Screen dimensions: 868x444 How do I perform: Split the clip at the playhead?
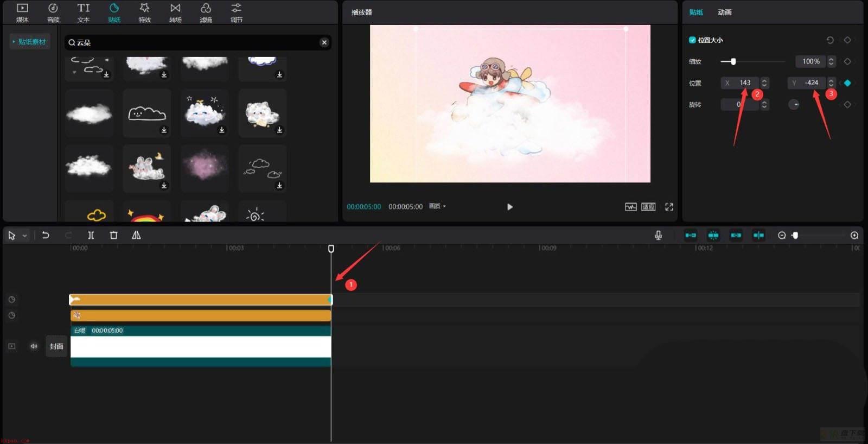coord(91,235)
